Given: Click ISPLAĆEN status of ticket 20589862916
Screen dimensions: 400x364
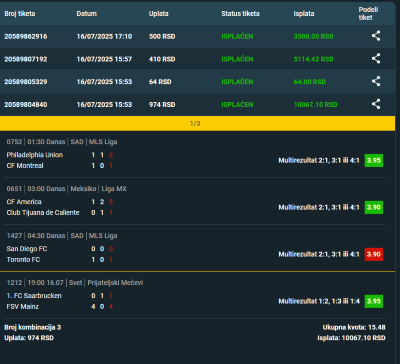Looking at the screenshot, I should point(237,36).
